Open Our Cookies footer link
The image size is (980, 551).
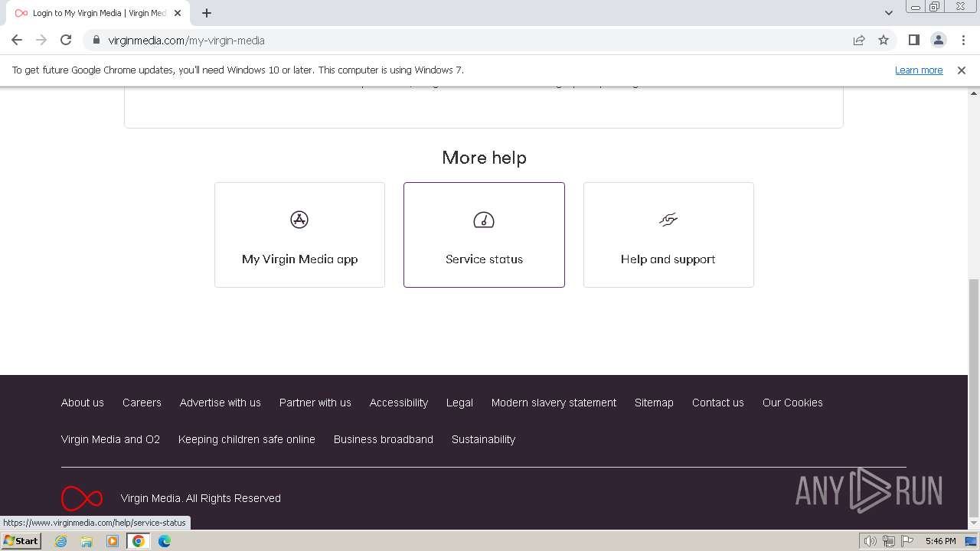point(792,403)
